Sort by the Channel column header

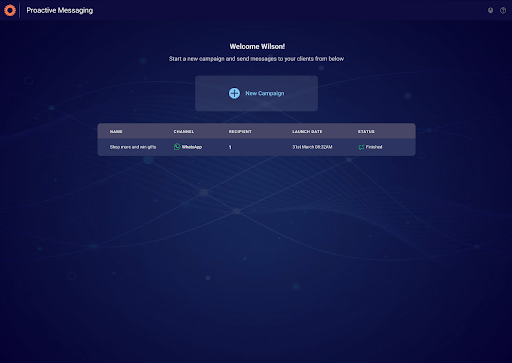tap(184, 132)
